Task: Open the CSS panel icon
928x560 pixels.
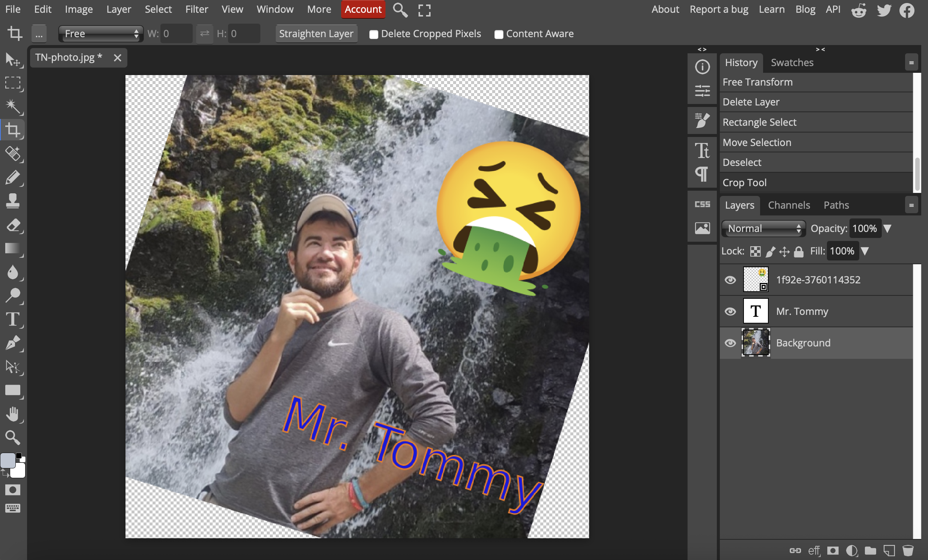Action: [x=702, y=204]
